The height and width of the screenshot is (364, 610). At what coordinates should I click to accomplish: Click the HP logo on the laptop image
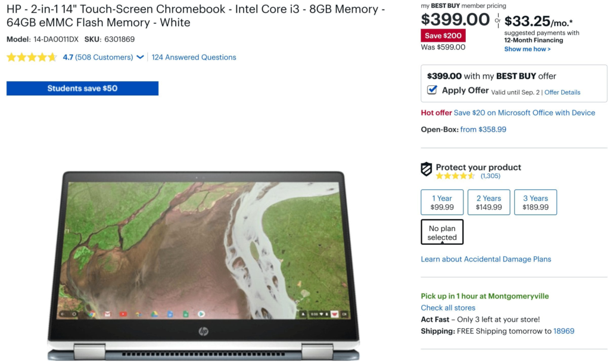(204, 331)
